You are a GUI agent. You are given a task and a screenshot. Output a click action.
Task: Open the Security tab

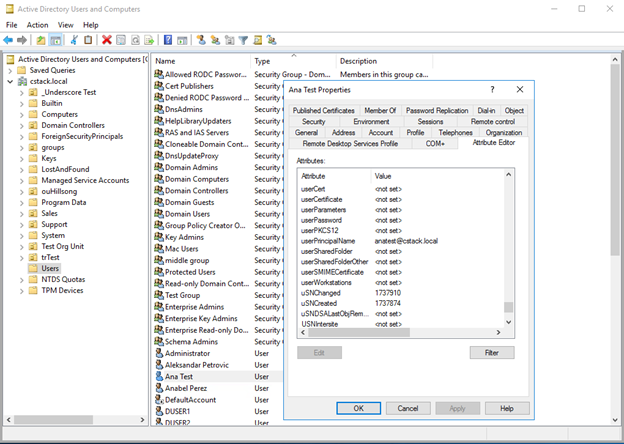[x=314, y=122]
